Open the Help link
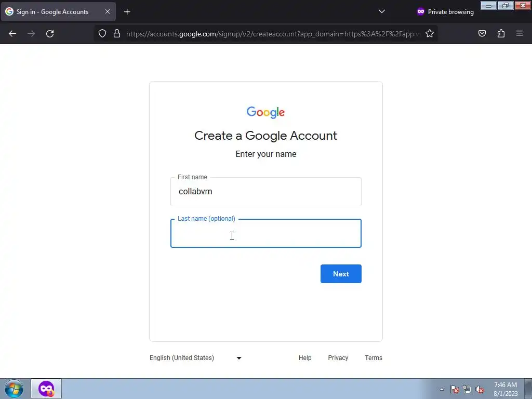This screenshot has width=532, height=399. pos(305,358)
